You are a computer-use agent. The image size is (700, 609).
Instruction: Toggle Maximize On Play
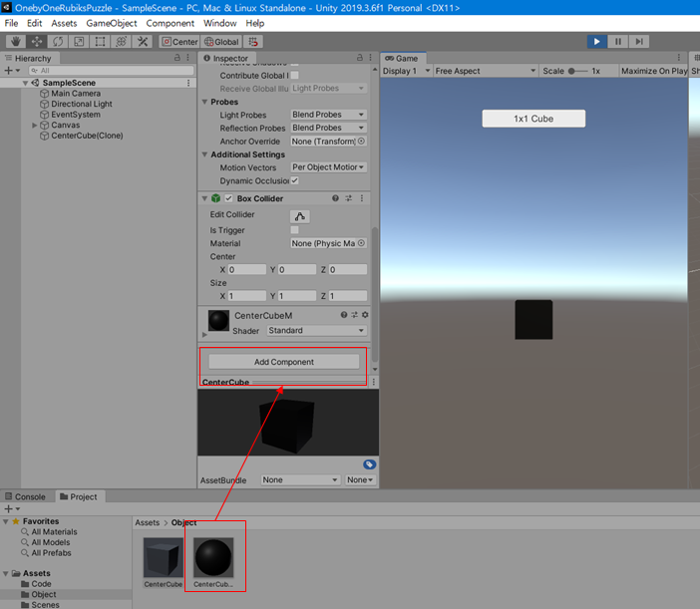(653, 71)
